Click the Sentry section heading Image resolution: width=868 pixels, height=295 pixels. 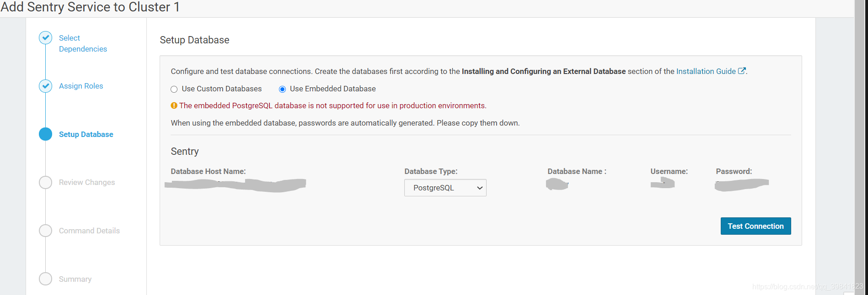tap(185, 151)
